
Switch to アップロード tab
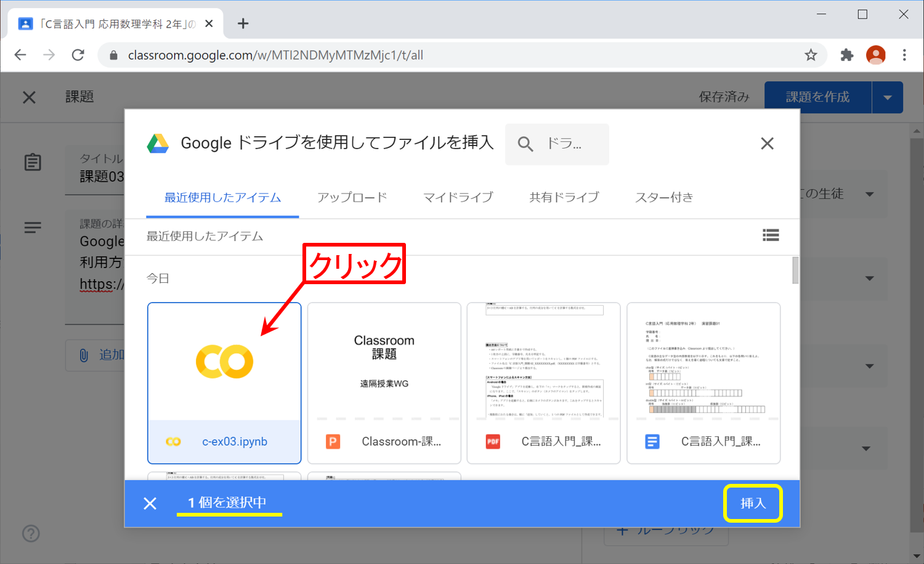352,197
